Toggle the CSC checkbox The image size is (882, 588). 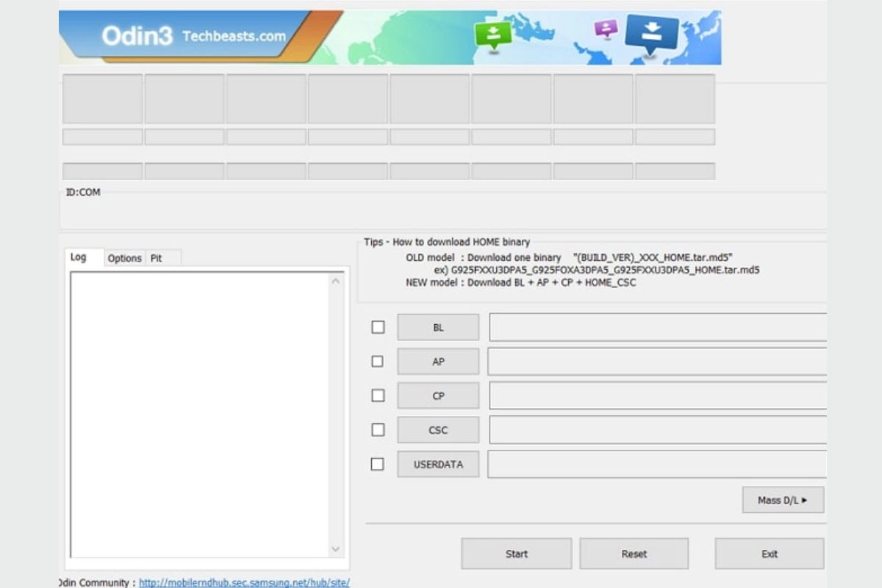[x=378, y=429]
